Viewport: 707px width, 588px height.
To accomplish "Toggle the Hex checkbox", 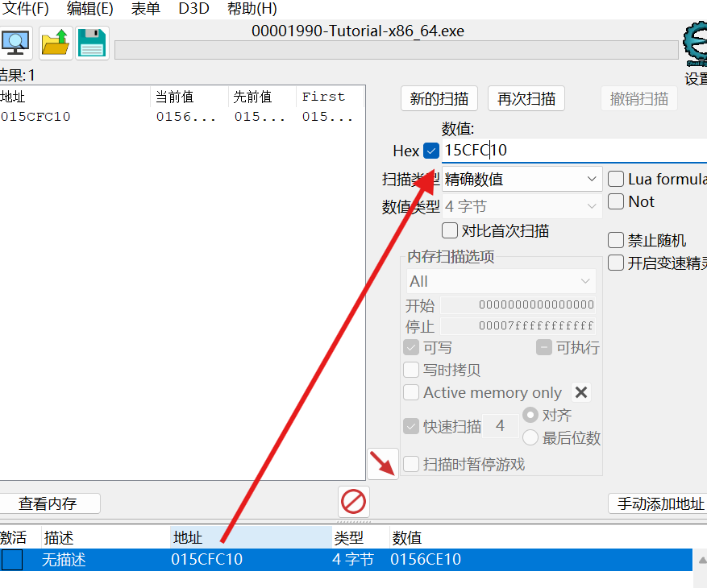I will pyautogui.click(x=431, y=151).
